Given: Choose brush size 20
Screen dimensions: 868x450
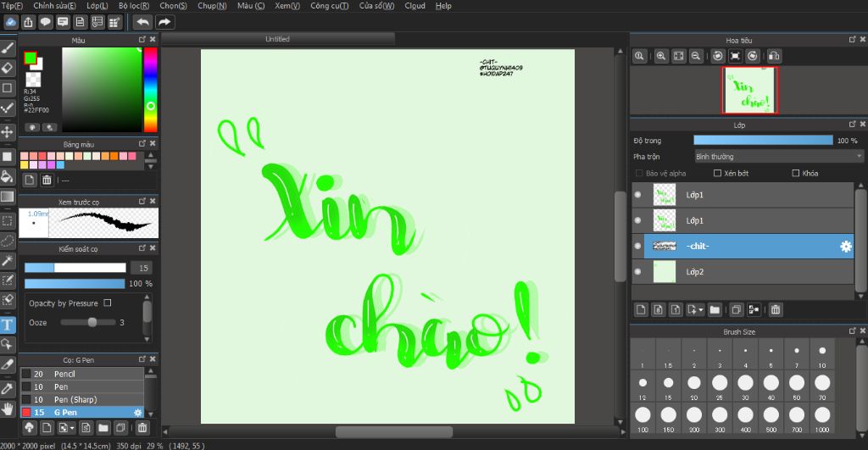Looking at the screenshot, I should [x=694, y=386].
